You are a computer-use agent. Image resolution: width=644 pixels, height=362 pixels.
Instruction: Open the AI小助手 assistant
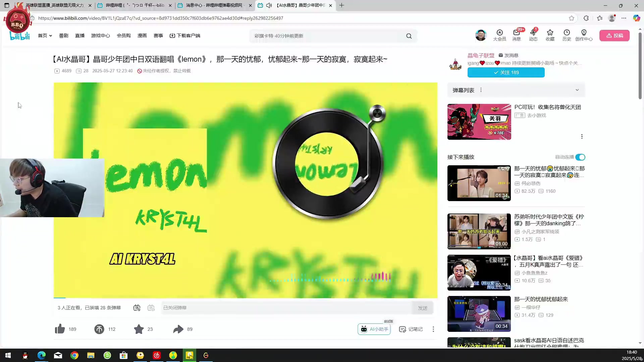374,329
